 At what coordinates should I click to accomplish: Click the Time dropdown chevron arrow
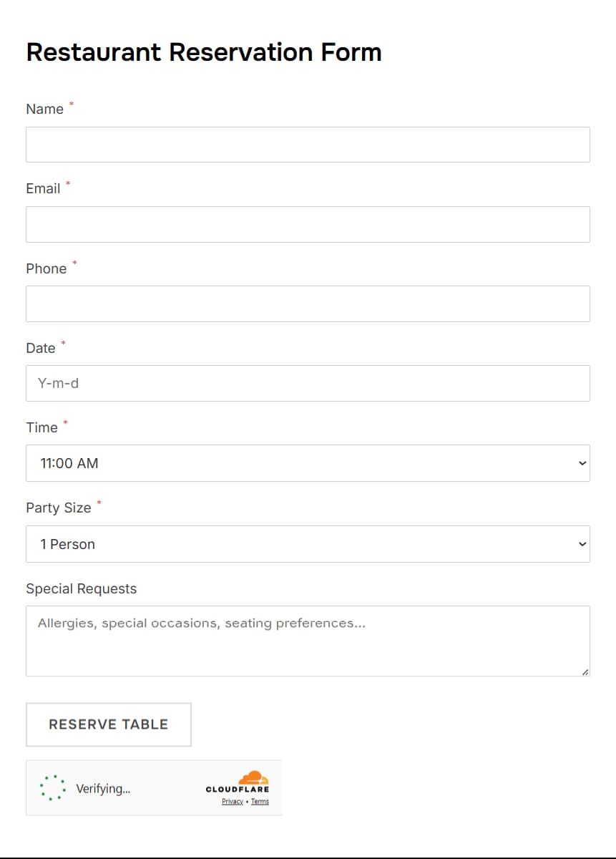coord(581,463)
